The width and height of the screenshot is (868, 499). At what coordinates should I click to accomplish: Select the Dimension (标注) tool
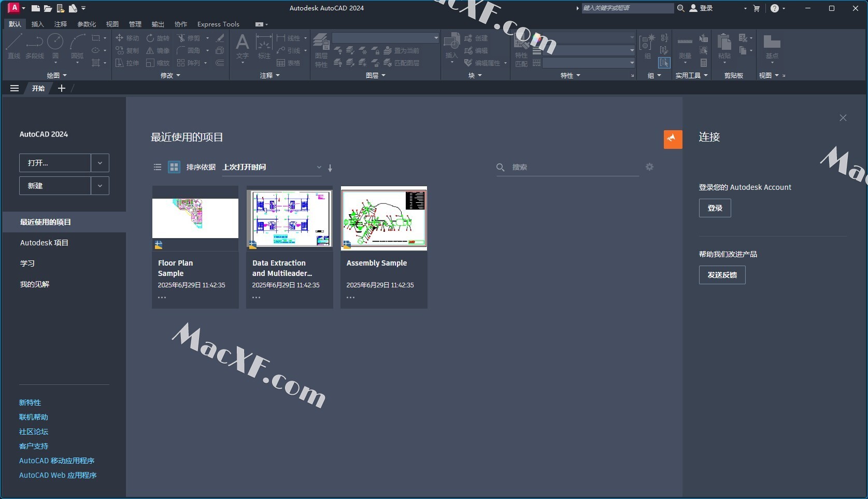264,46
